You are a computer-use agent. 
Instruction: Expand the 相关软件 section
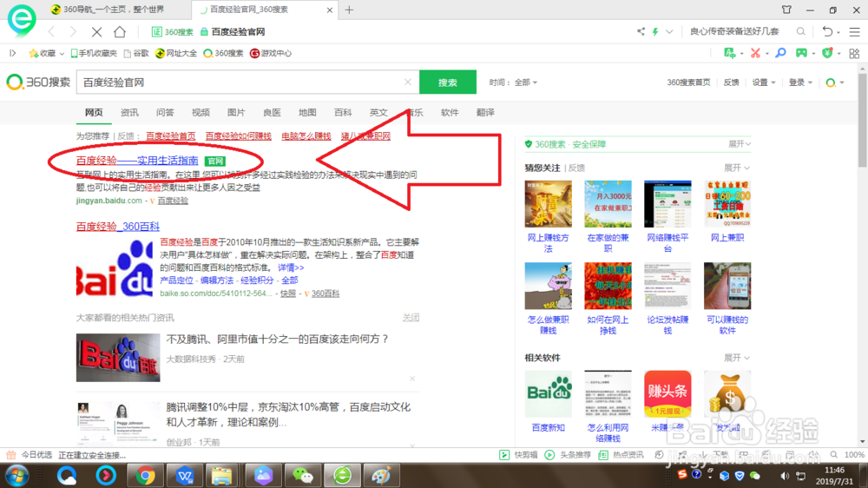click(x=736, y=358)
